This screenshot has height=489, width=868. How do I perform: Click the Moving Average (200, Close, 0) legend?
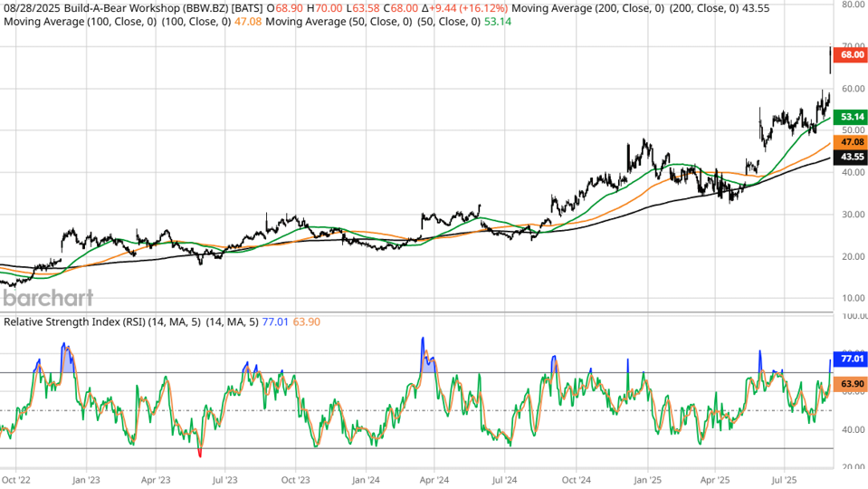point(588,9)
